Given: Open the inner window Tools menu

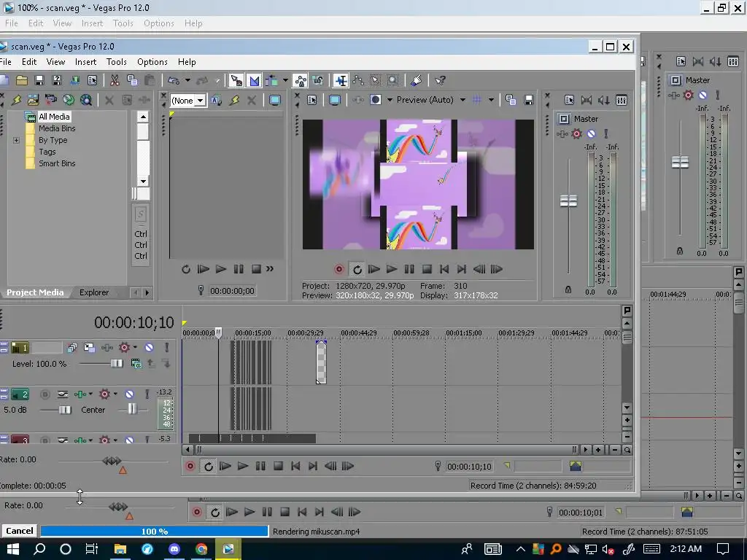Looking at the screenshot, I should coord(117,62).
